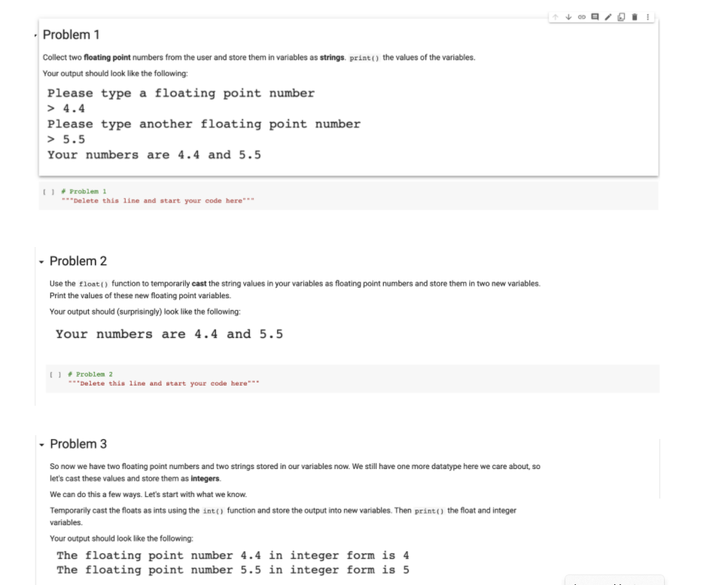The image size is (728, 585).
Task: Collapse the Problem 3 section
Action: click(41, 445)
